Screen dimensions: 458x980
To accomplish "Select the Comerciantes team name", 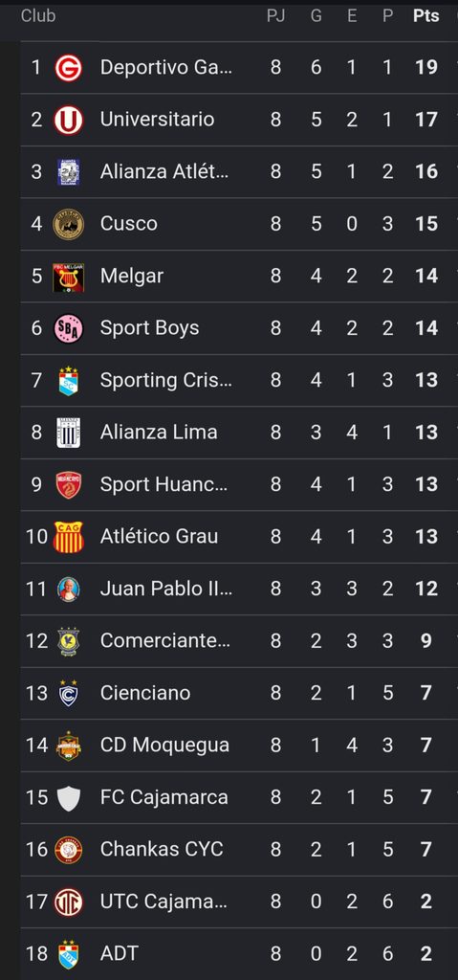I will tap(165, 640).
